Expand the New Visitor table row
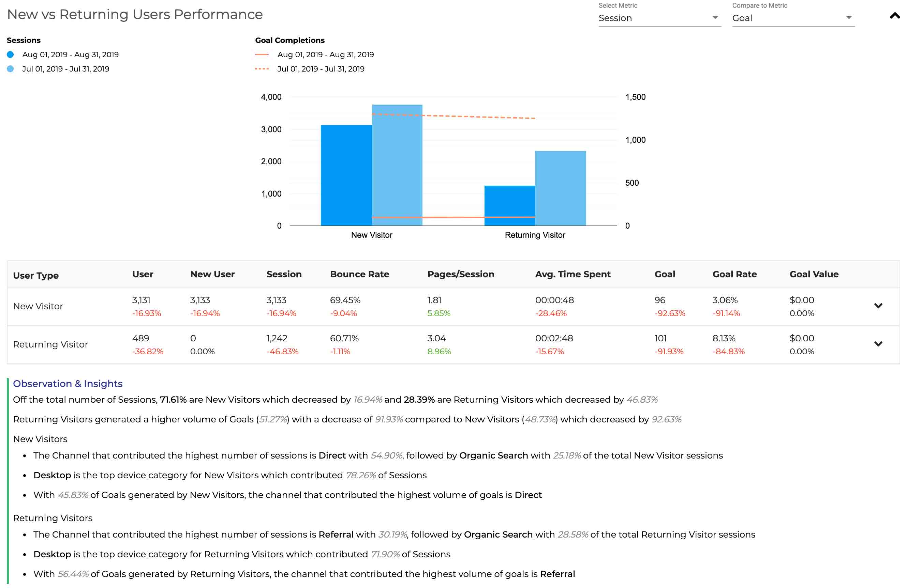This screenshot has height=588, width=907. click(878, 306)
